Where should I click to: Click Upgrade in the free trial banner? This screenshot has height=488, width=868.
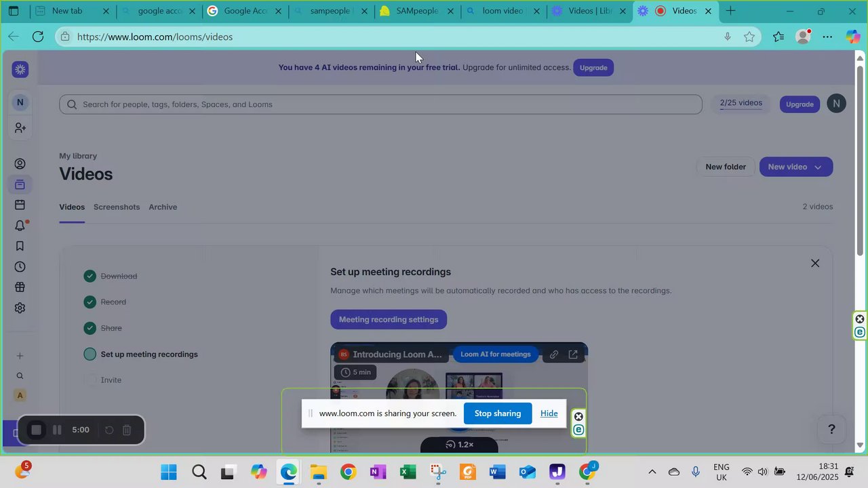pos(593,68)
